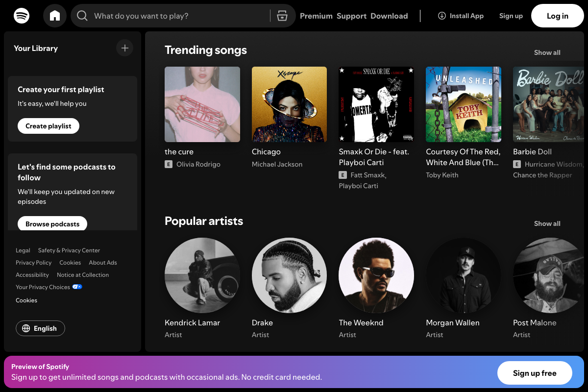Click Sign up in top bar
Image resolution: width=588 pixels, height=392 pixels.
[x=511, y=16]
